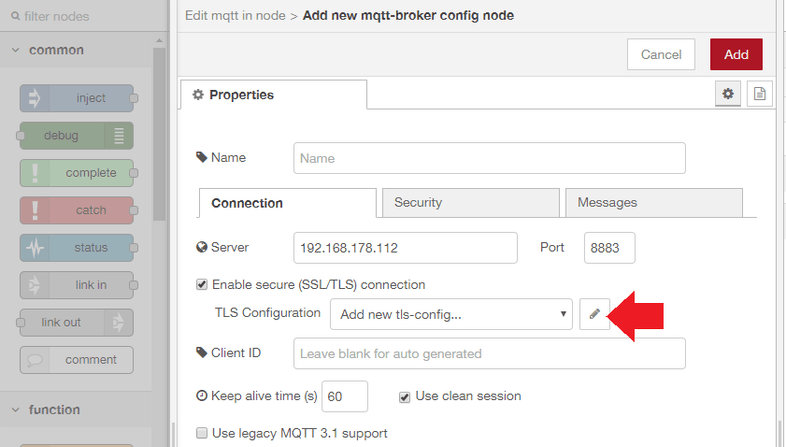
Task: Select the catch node in palette
Action: [x=77, y=210]
